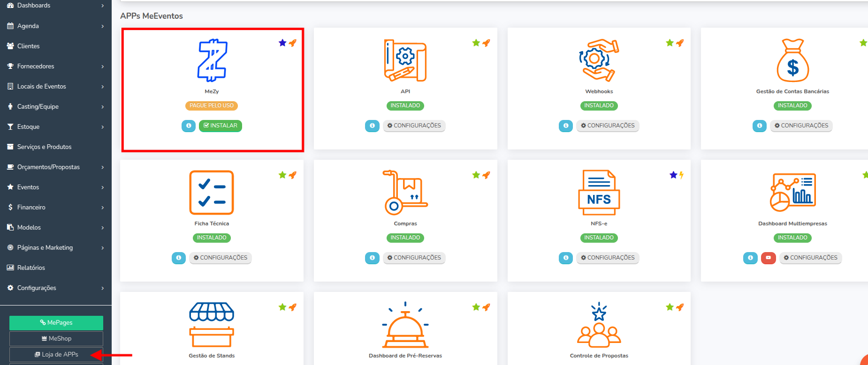Open CONFIGURAÇÕES for Compras app
Image resolution: width=868 pixels, height=365 pixels.
pyautogui.click(x=414, y=258)
